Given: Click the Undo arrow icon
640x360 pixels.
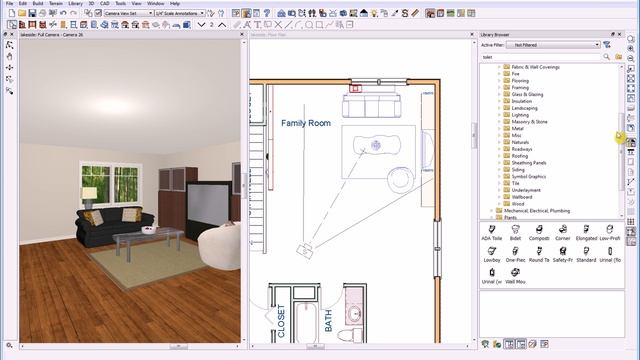Looking at the screenshot, I should click(63, 13).
